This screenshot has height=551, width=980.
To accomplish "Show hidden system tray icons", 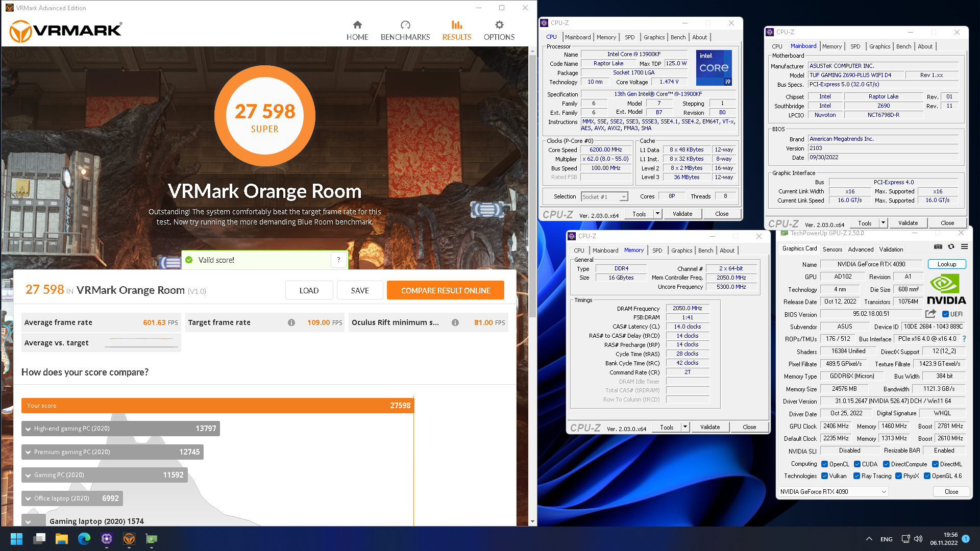I will (x=869, y=539).
